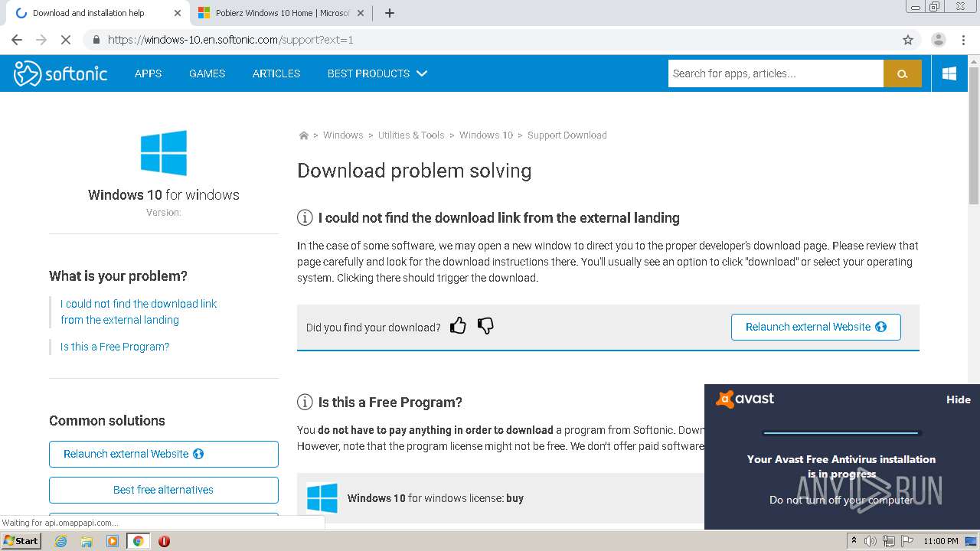Click the address bar URL
Image resolution: width=980 pixels, height=551 pixels.
(x=230, y=40)
